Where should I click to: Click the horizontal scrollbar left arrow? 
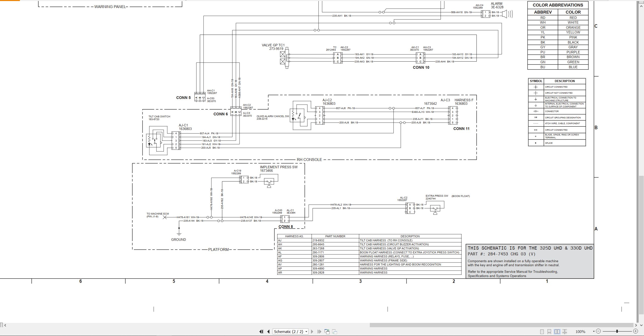[5, 325]
